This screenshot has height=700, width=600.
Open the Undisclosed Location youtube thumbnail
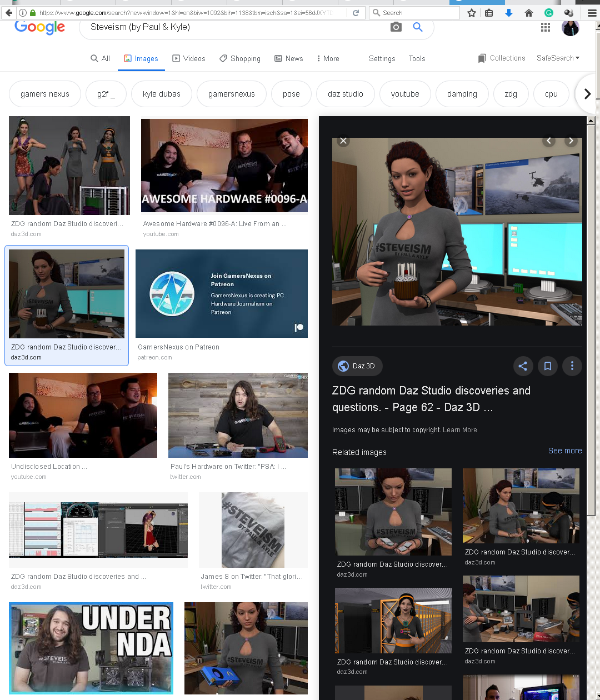pos(83,415)
